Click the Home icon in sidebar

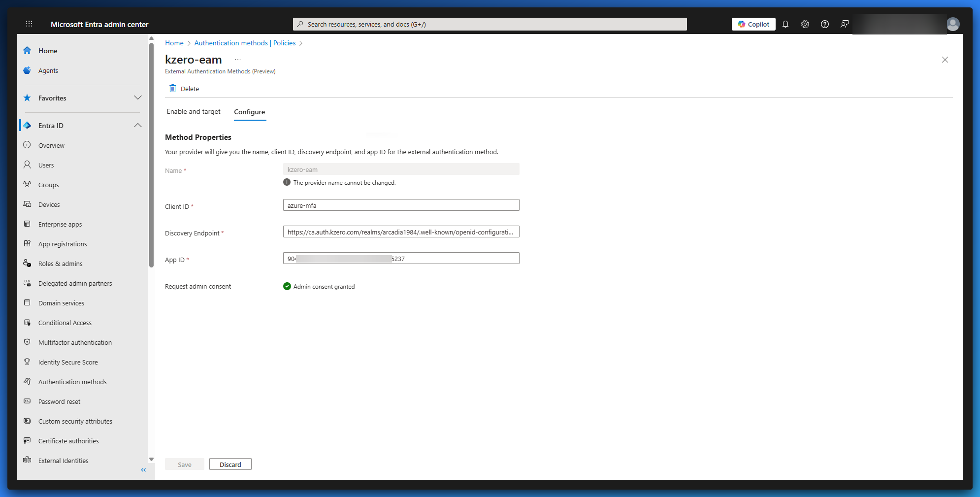(27, 51)
